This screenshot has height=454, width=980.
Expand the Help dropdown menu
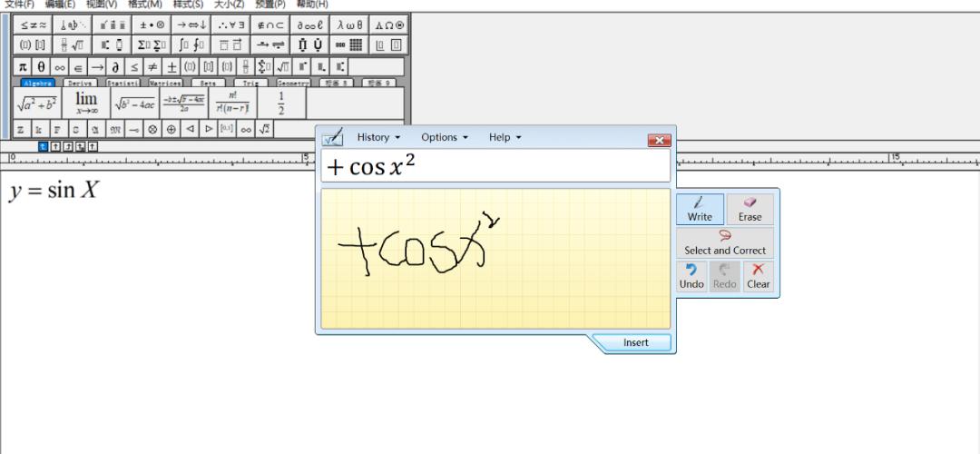(505, 137)
